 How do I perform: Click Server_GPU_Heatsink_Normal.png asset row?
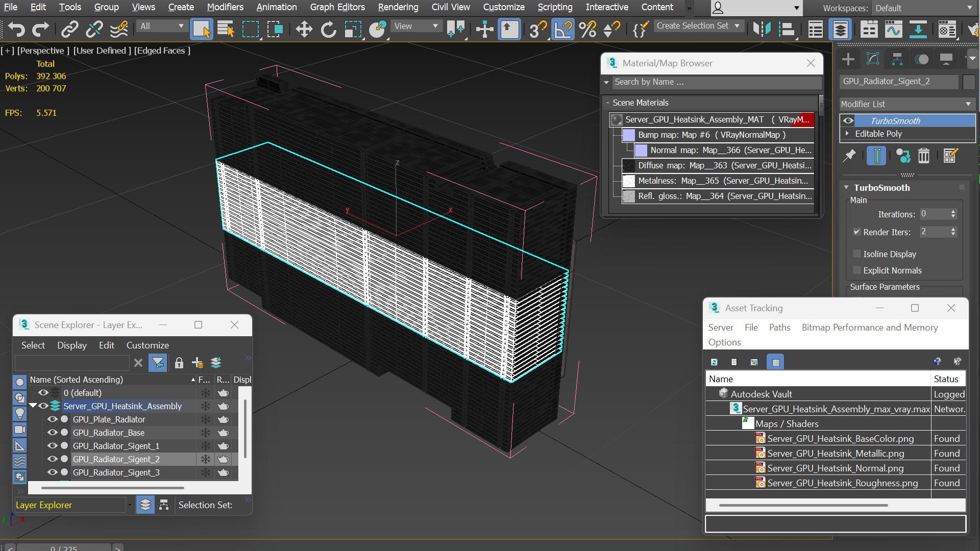point(836,468)
